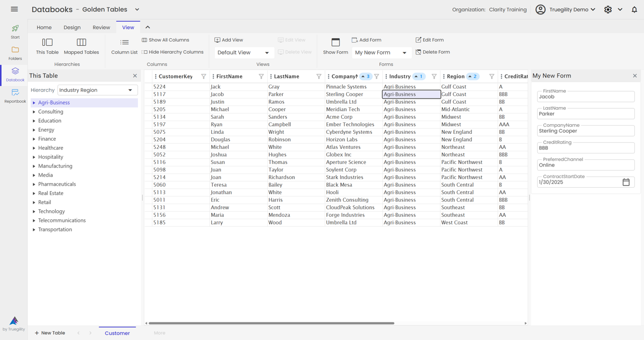The width and height of the screenshot is (644, 340).
Task: Select the Databook icon in the sidebar
Action: [15, 74]
